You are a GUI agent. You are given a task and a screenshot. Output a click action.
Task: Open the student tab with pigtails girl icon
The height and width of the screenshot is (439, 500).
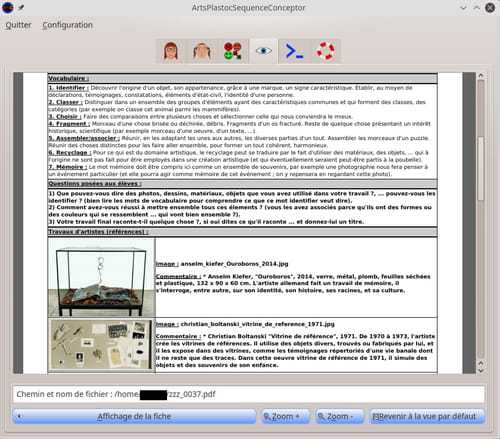click(202, 51)
